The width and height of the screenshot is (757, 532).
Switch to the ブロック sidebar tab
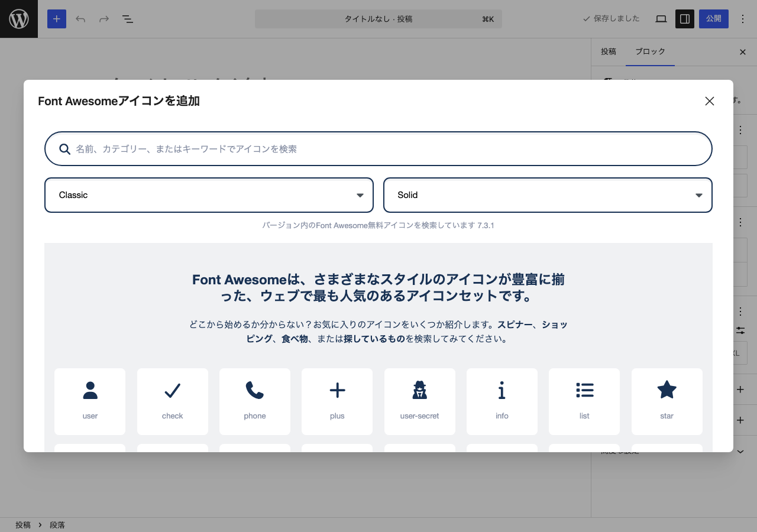pyautogui.click(x=651, y=52)
